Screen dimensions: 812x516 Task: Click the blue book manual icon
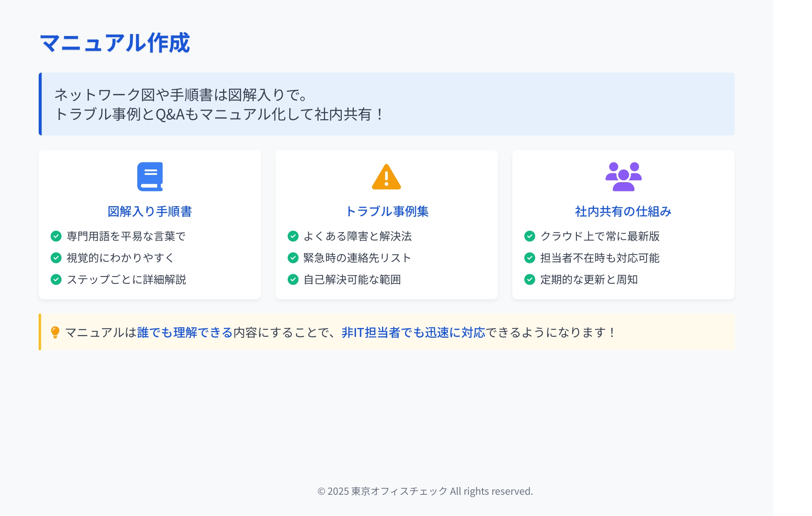coord(150,176)
